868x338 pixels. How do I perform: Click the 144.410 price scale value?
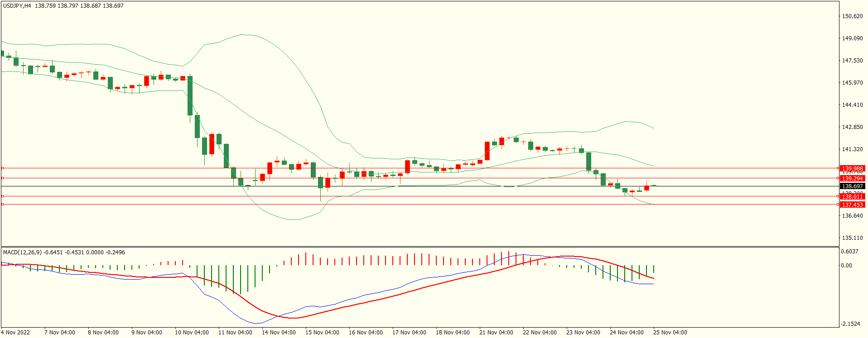852,105
